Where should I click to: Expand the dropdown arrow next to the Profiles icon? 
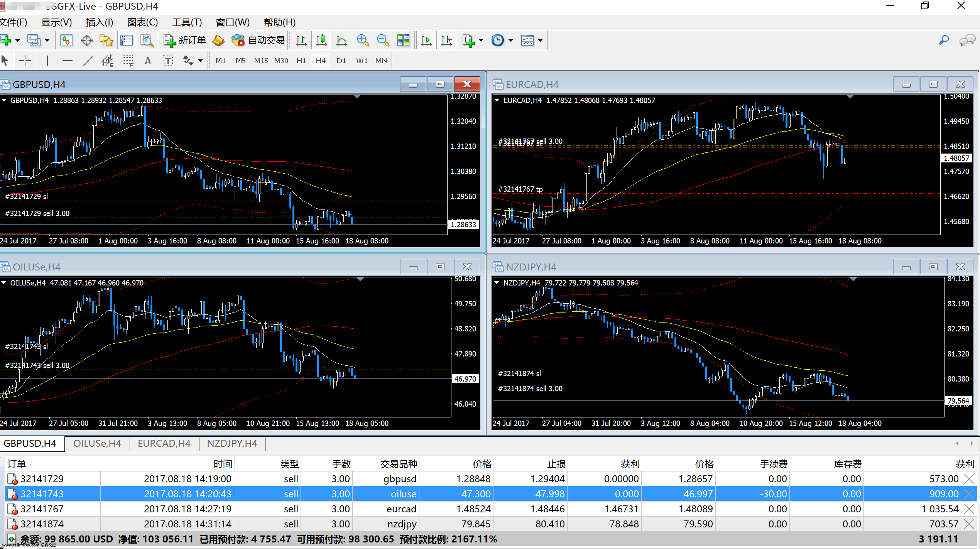(x=47, y=41)
